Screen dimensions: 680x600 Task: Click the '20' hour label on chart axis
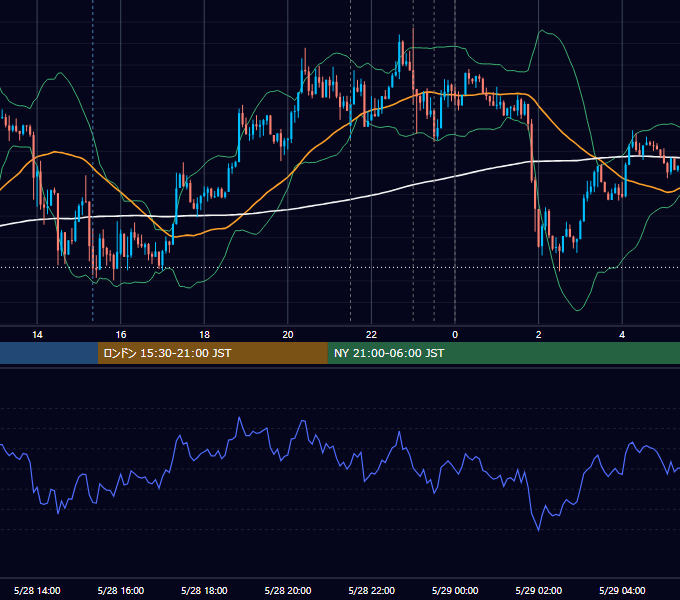(x=288, y=335)
